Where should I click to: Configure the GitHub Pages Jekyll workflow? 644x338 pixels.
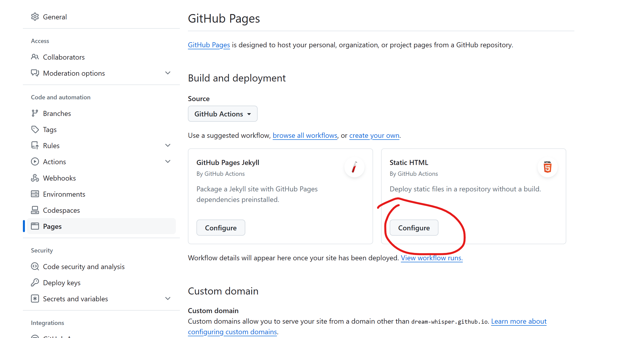pyautogui.click(x=221, y=228)
